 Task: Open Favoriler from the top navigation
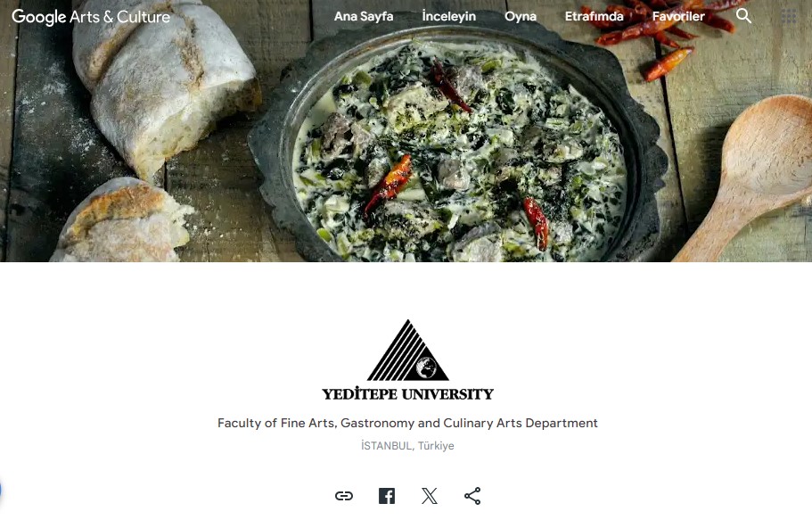678,17
